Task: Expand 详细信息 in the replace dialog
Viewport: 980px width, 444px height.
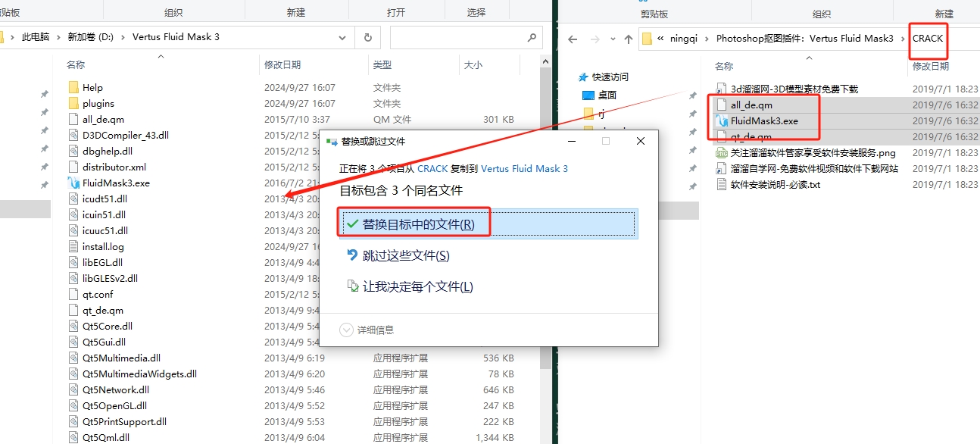Action: [x=346, y=330]
